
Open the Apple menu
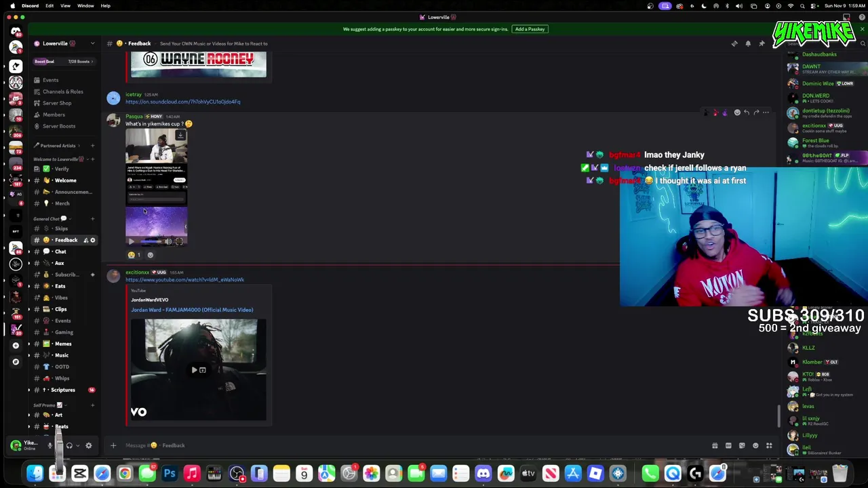click(12, 5)
